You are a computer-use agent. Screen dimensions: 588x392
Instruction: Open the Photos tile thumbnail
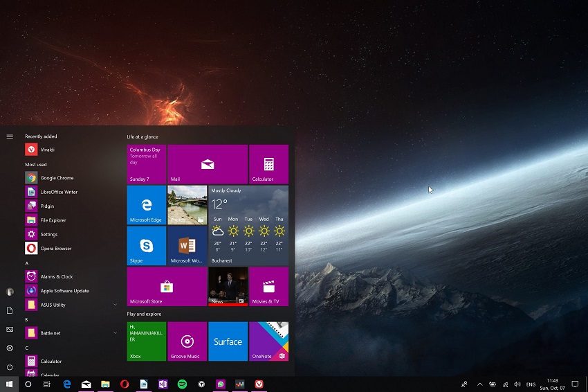point(187,205)
